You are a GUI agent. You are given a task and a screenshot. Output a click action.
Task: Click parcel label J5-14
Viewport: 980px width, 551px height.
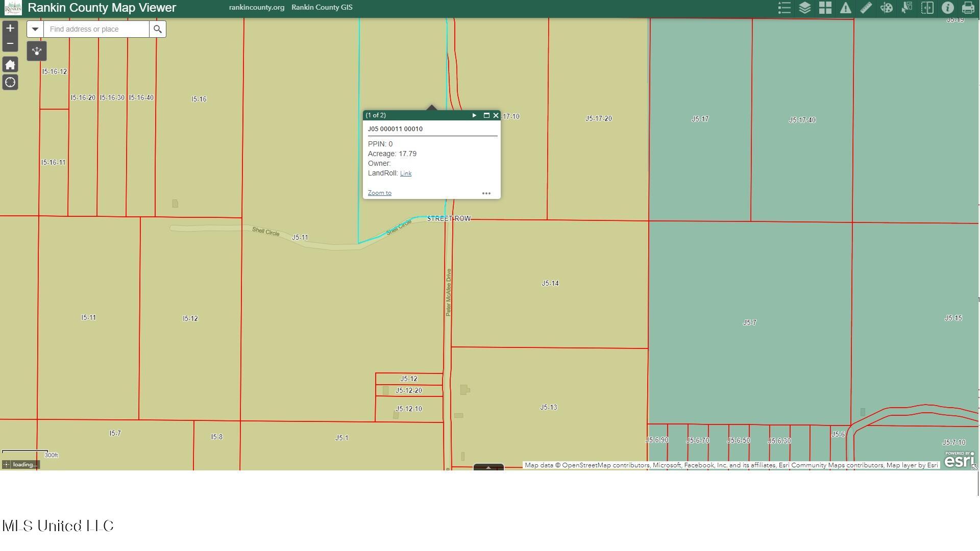click(x=550, y=284)
